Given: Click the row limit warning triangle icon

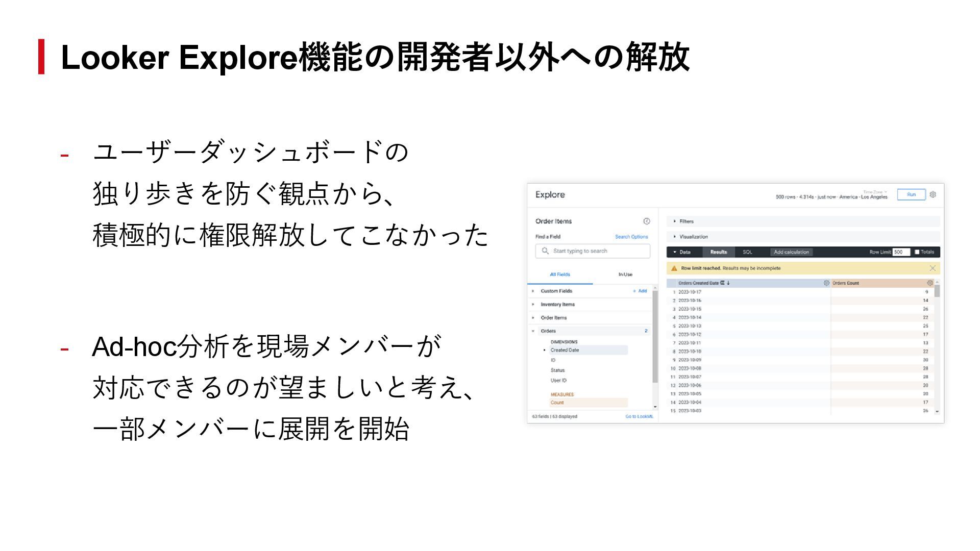Looking at the screenshot, I should click(x=674, y=268).
